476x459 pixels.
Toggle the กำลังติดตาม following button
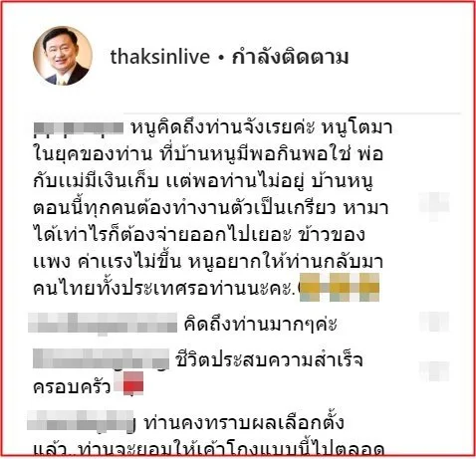click(290, 57)
